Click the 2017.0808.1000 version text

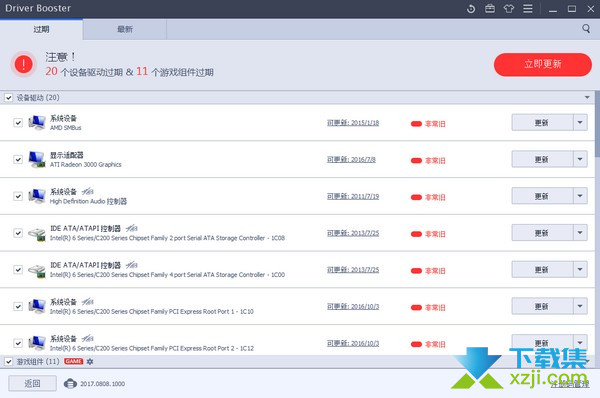pyautogui.click(x=102, y=383)
